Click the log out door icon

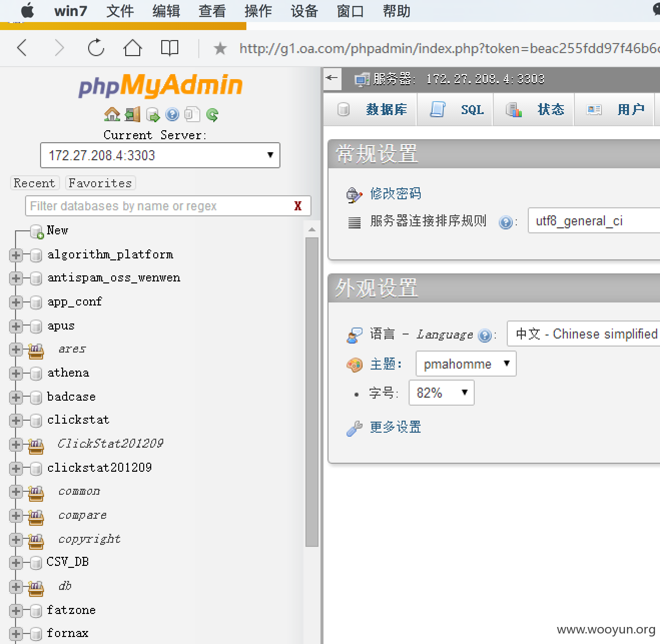[x=133, y=115]
